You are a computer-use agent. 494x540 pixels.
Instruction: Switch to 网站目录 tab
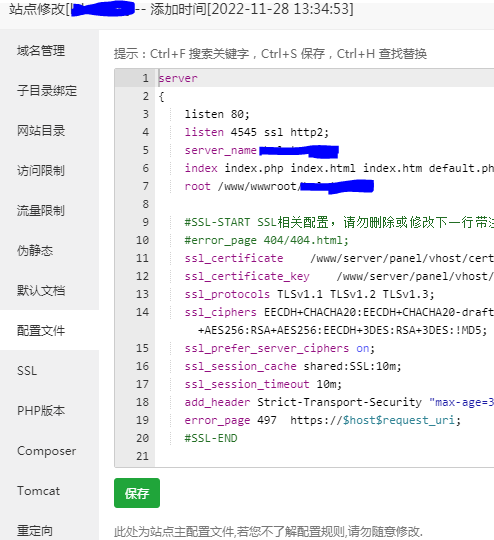pos(41,131)
